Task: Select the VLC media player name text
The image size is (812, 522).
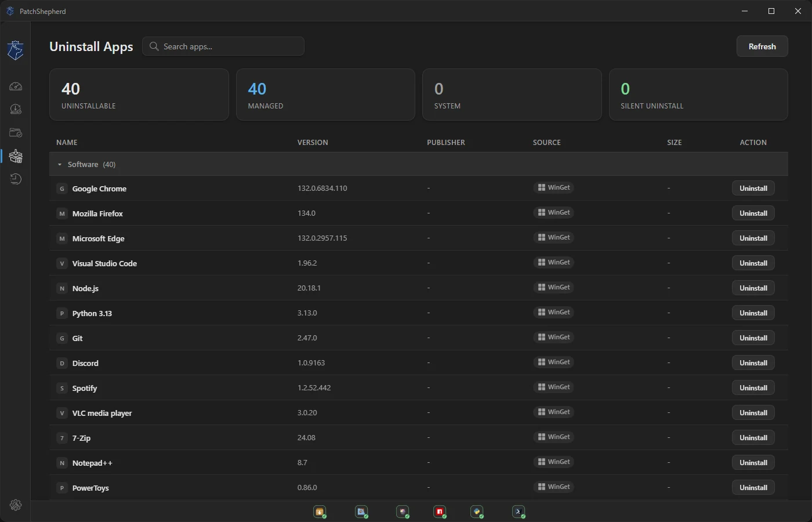Action: 102,413
